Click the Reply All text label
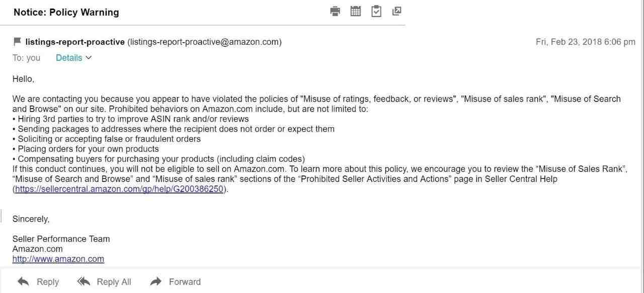Image resolution: width=644 pixels, height=293 pixels. click(x=114, y=282)
